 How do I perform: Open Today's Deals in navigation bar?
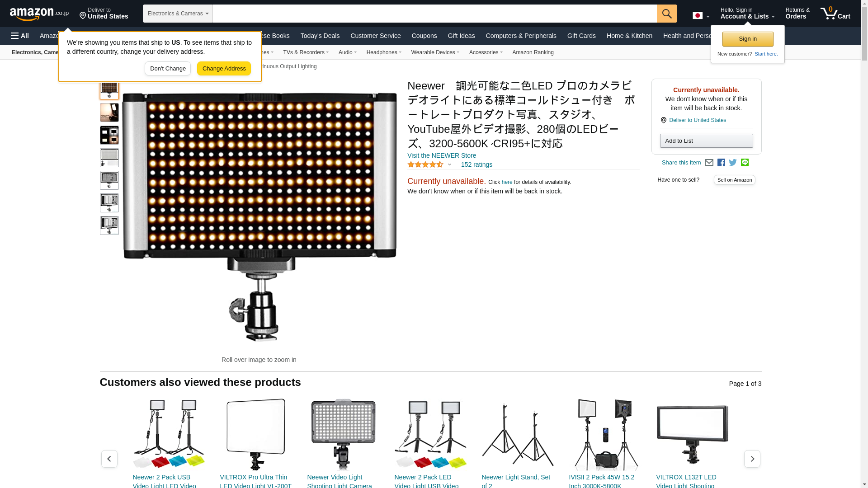coord(320,36)
